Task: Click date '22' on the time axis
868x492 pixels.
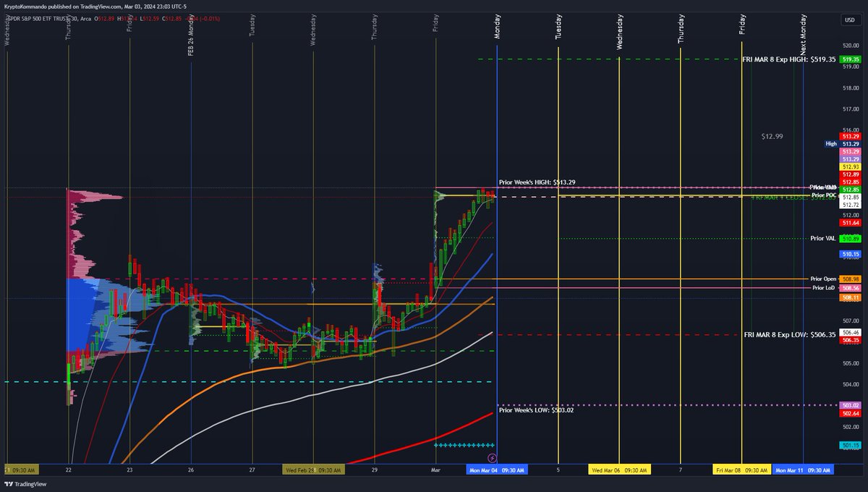Action: pos(68,470)
